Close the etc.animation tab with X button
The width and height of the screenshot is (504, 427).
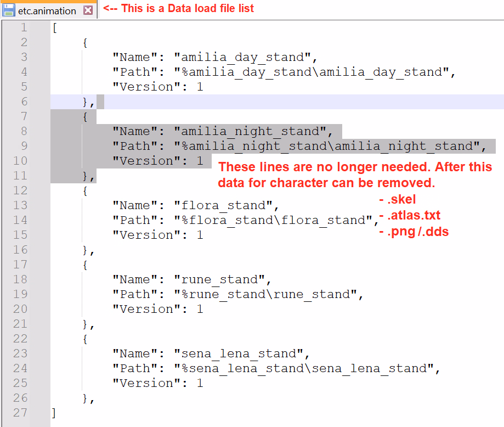click(x=88, y=10)
